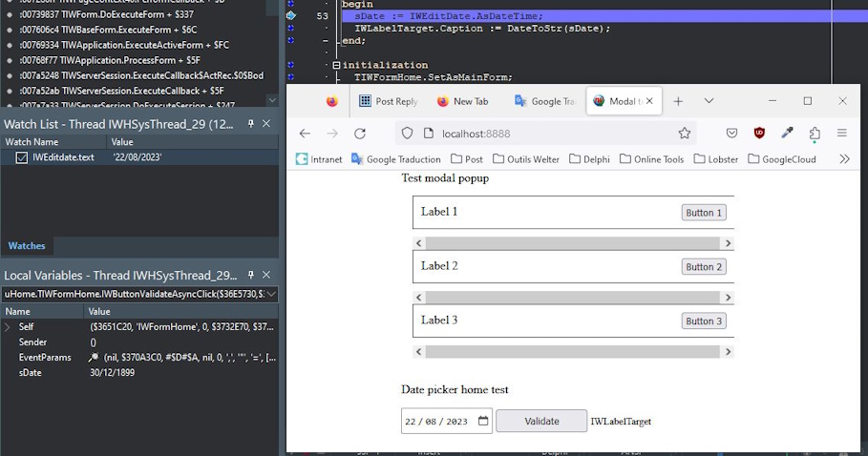Viewport: 868px width, 456px height.
Task: Switch to New Tab tab
Action: (x=463, y=101)
